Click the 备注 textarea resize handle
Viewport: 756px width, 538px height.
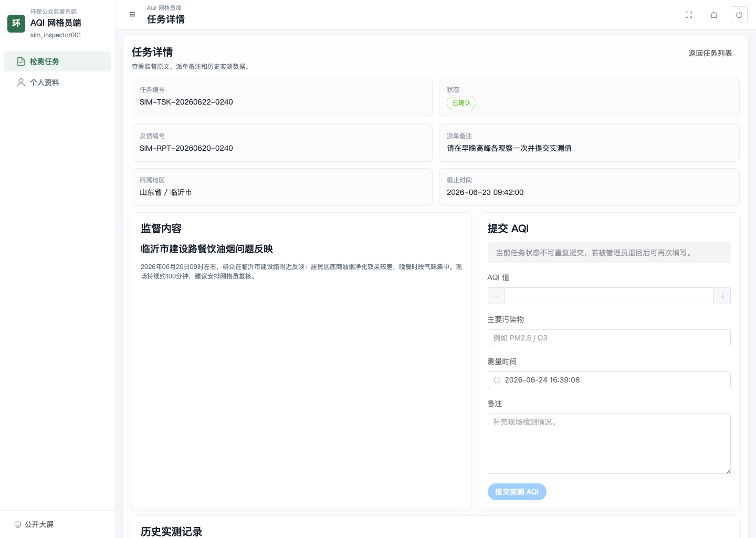point(728,471)
